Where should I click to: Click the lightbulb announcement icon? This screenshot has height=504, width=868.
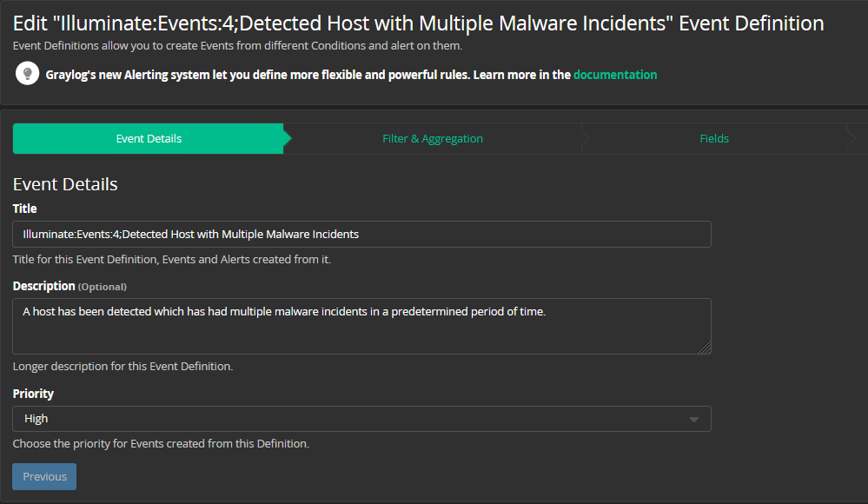[x=26, y=74]
